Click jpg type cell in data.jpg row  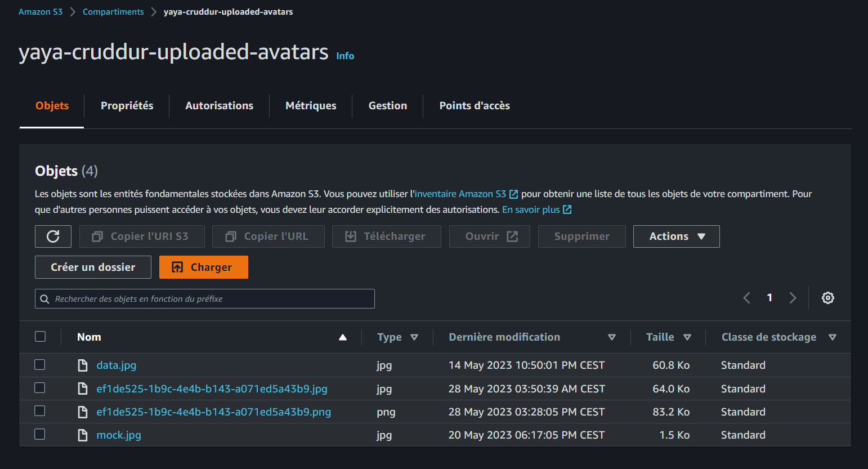tap(384, 365)
